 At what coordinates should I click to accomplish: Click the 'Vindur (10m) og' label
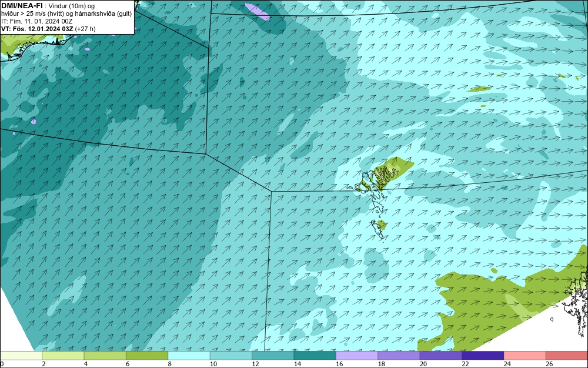71,6
